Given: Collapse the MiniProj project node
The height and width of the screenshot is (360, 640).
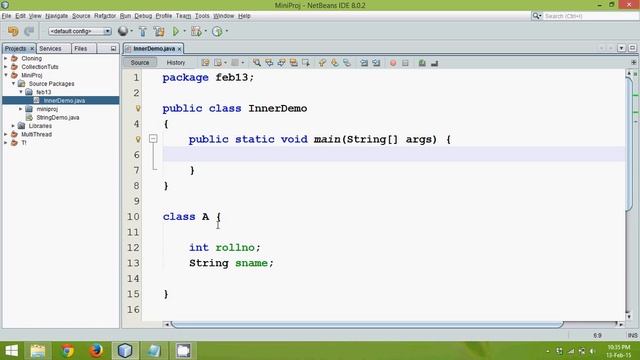Looking at the screenshot, I should (x=6, y=75).
